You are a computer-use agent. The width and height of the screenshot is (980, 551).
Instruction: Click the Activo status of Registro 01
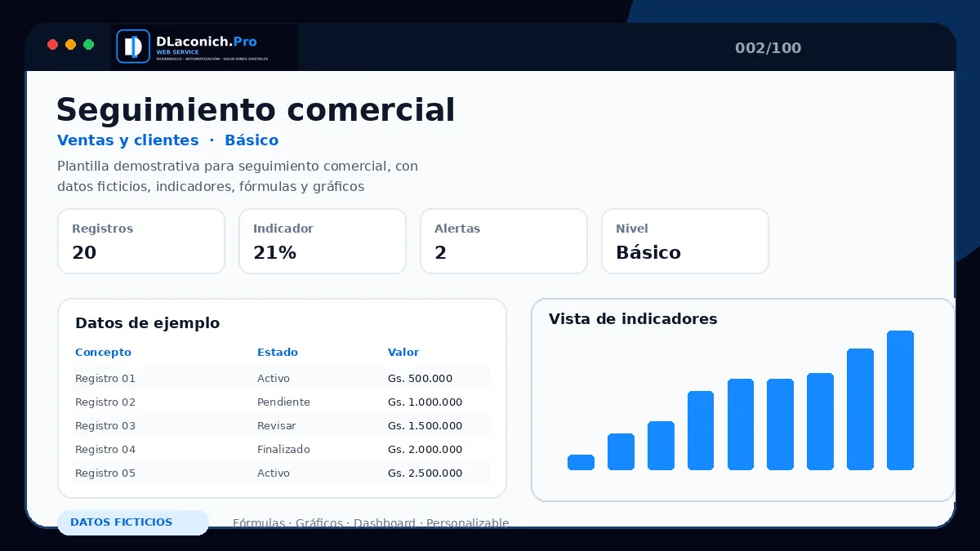pyautogui.click(x=274, y=379)
